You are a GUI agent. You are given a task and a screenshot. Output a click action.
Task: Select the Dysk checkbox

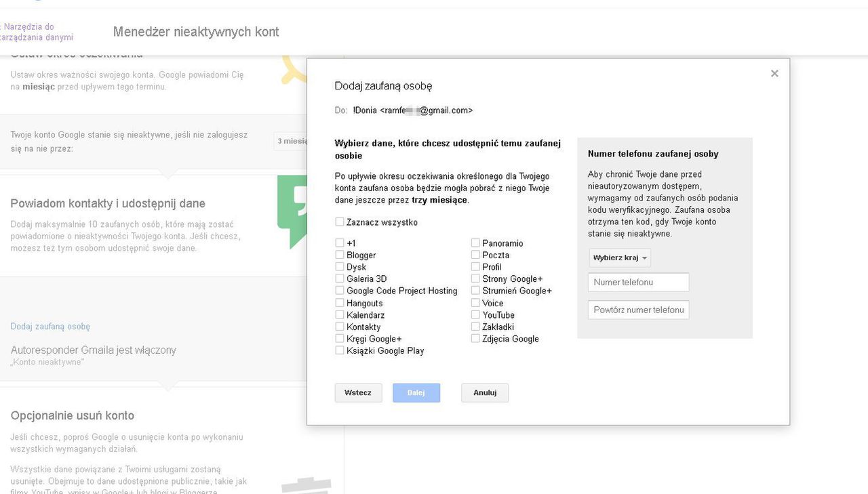(339, 267)
